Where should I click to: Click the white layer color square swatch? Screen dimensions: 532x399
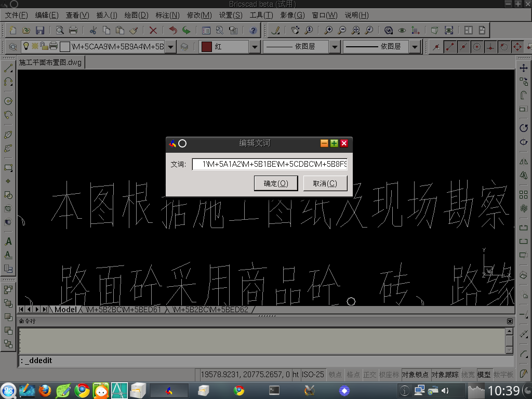(x=64, y=46)
